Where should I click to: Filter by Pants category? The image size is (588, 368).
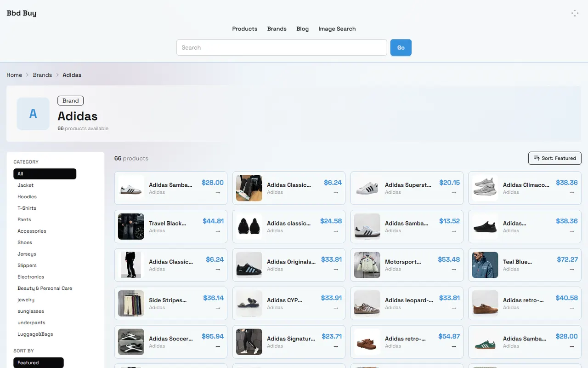(x=45, y=219)
